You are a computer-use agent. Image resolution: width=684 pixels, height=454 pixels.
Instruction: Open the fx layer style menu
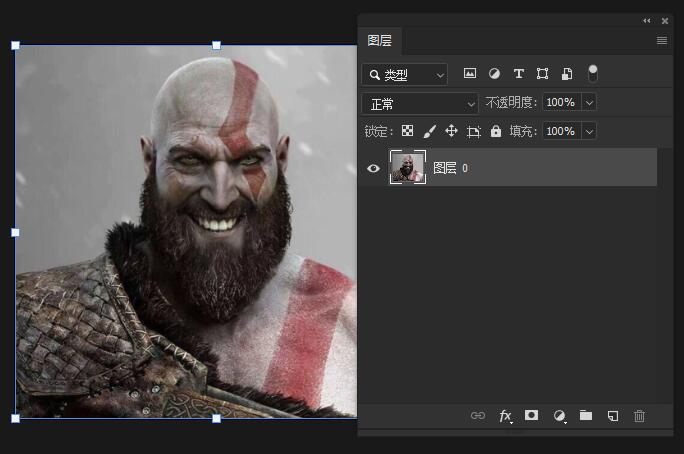point(505,416)
